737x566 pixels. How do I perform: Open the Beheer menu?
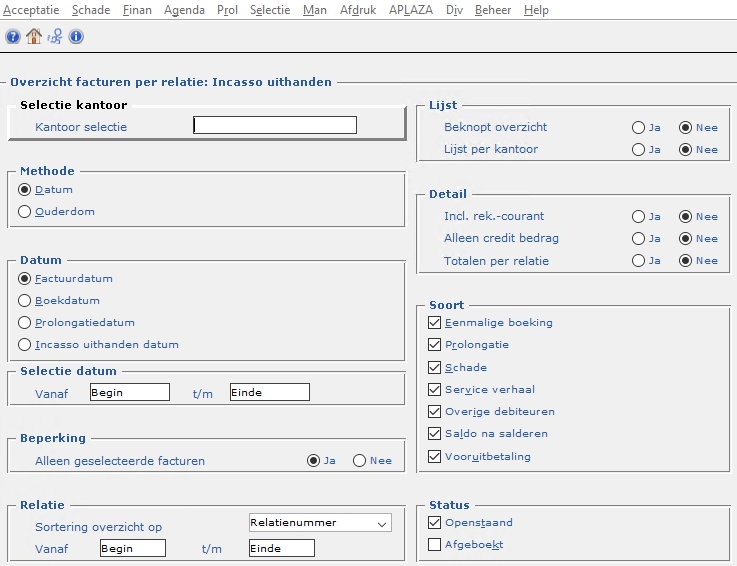point(494,10)
